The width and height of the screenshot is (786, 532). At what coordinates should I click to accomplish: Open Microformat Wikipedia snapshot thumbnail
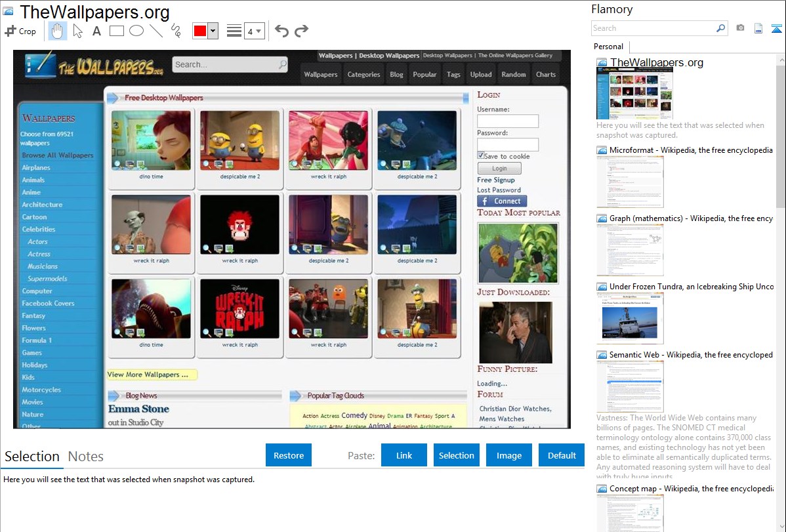pyautogui.click(x=630, y=182)
